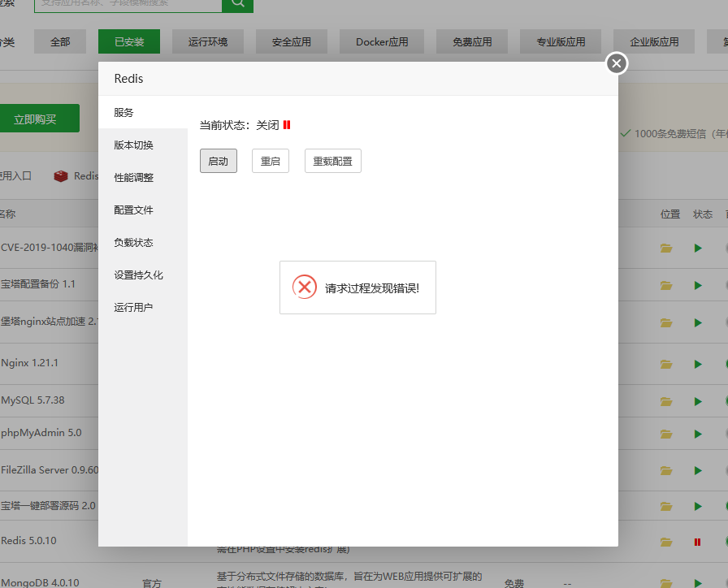728x588 pixels.
Task: Click the status play icon for MongoDB 4.0.10
Action: (698, 583)
